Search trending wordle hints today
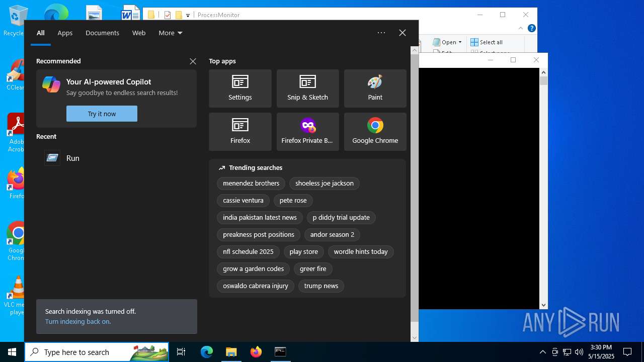The image size is (644, 362). coord(361,251)
